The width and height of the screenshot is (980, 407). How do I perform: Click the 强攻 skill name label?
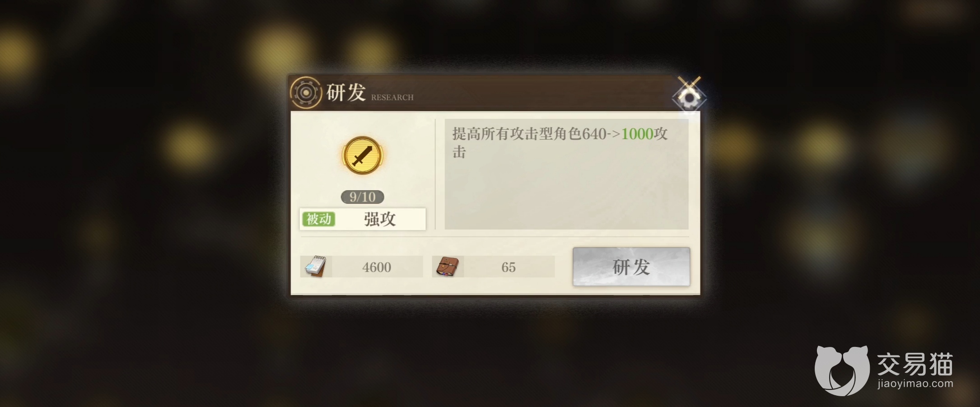[379, 219]
